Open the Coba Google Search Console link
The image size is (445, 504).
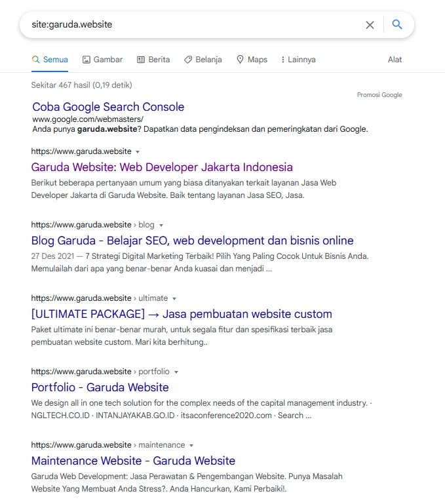point(108,107)
